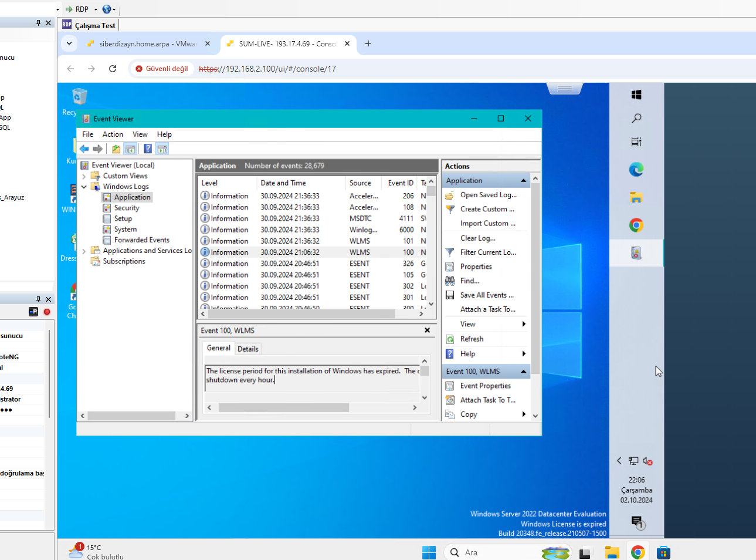Click the Help icon in Event Viewer toolbar

point(148,149)
